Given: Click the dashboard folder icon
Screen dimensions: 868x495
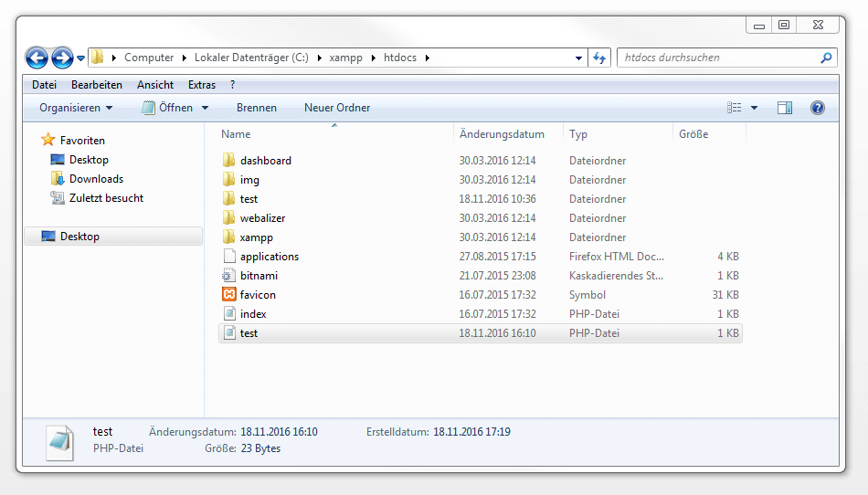Looking at the screenshot, I should click(228, 161).
